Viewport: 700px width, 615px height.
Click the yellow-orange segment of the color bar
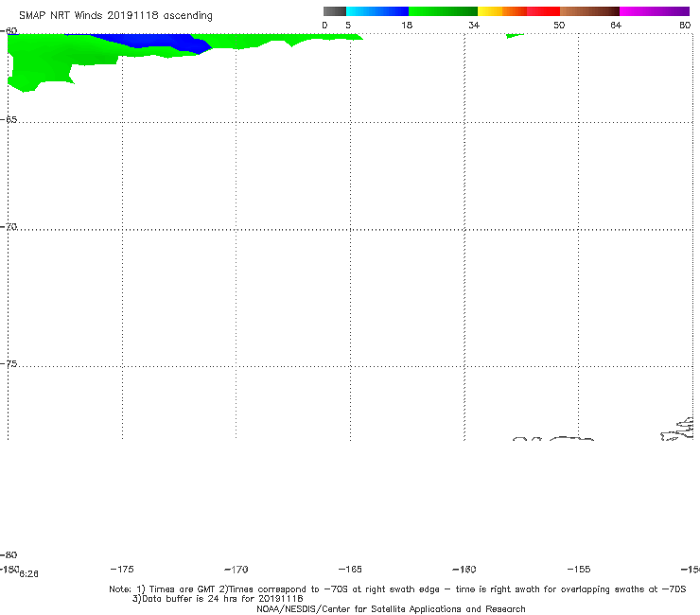pos(502,11)
